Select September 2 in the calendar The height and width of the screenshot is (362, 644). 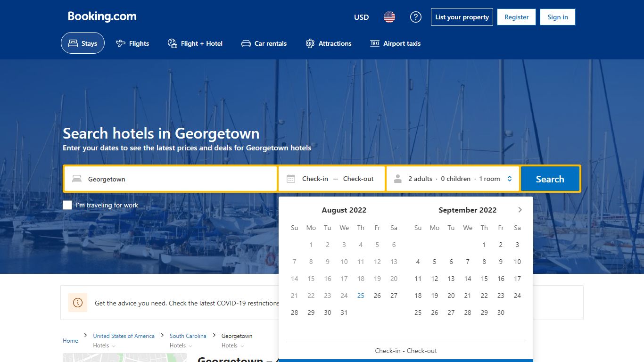pos(501,245)
